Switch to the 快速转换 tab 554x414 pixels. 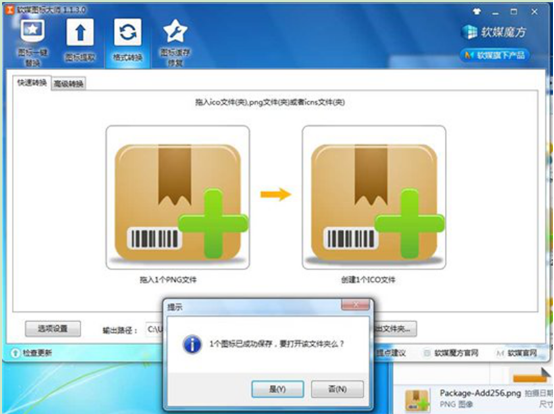pos(32,83)
